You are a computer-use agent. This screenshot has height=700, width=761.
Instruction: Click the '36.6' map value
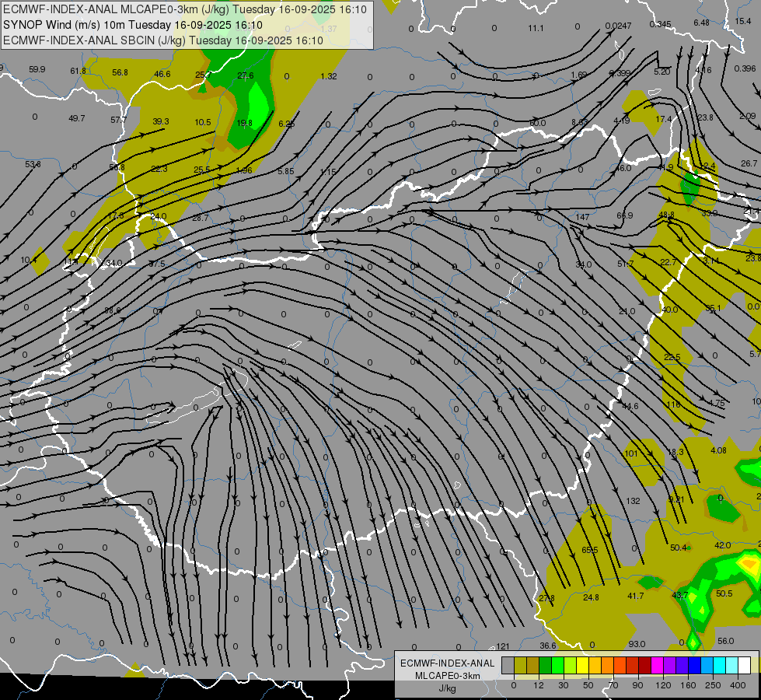(x=547, y=646)
